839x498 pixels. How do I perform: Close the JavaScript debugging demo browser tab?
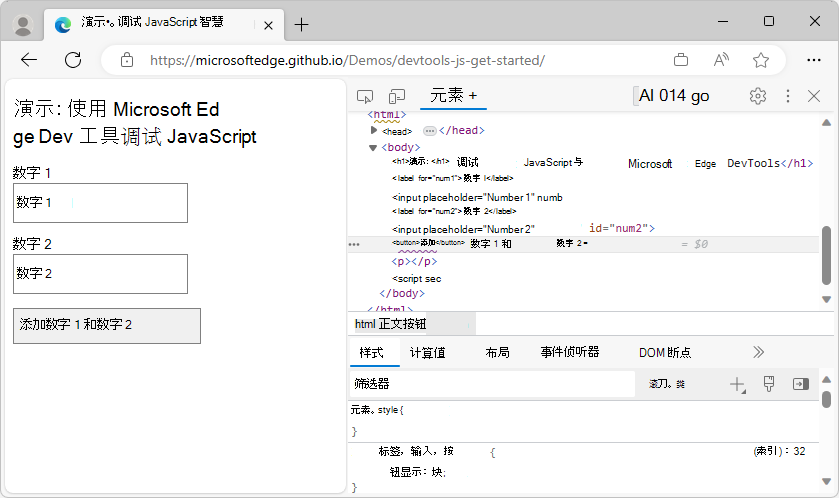point(269,25)
